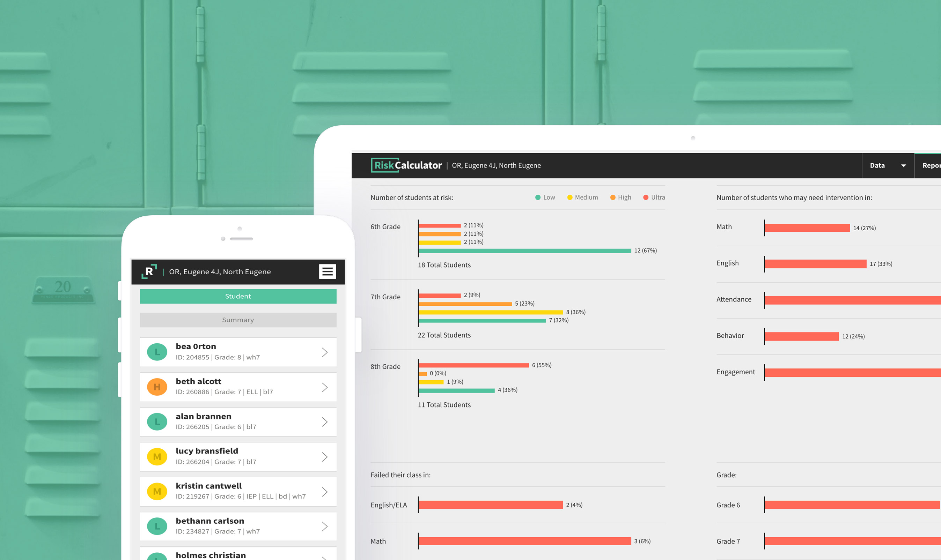Click the L badge for bea 0rton
This screenshot has height=560, width=941.
[157, 352]
